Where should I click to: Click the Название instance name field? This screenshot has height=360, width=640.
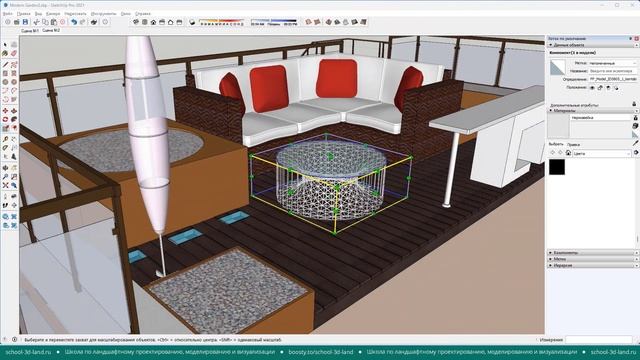(x=612, y=71)
